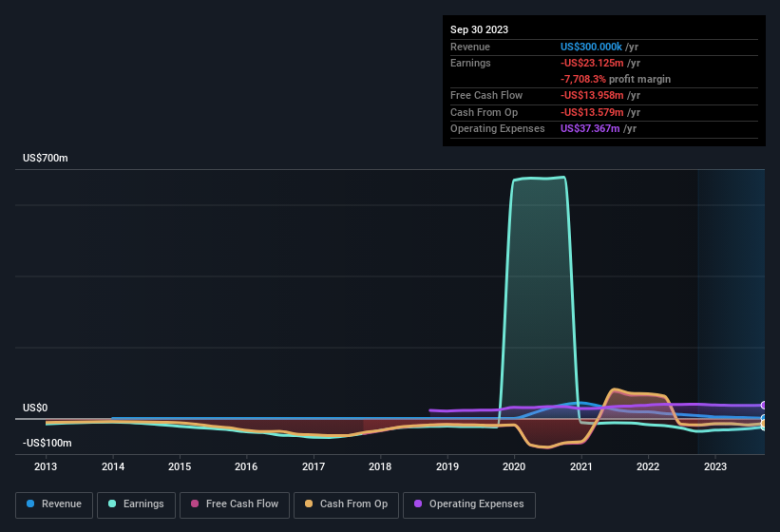The image size is (780, 532).
Task: Toggle the Earnings series legend button
Action: click(x=136, y=504)
